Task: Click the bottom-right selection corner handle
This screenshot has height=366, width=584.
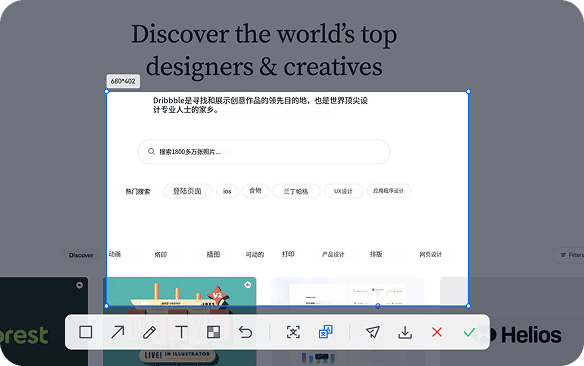Action: pyautogui.click(x=468, y=306)
